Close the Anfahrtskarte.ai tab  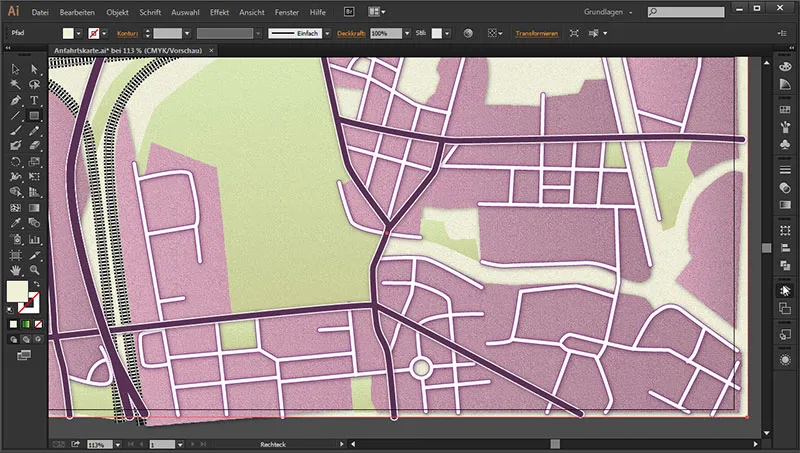pos(211,51)
